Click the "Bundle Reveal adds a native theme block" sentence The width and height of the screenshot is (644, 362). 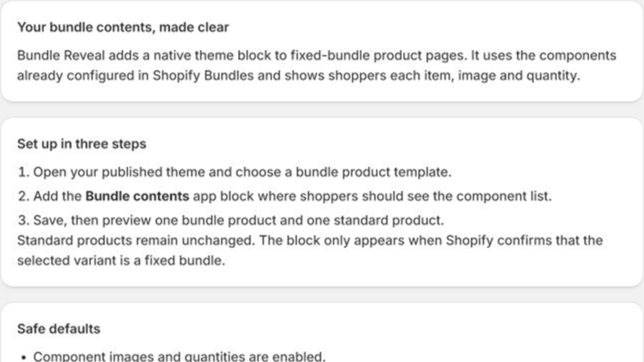pos(242,56)
